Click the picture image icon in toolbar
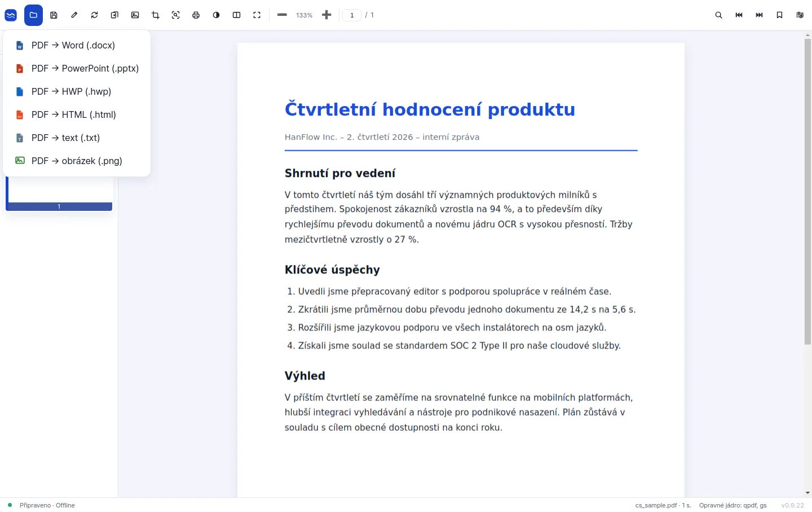 (x=135, y=15)
